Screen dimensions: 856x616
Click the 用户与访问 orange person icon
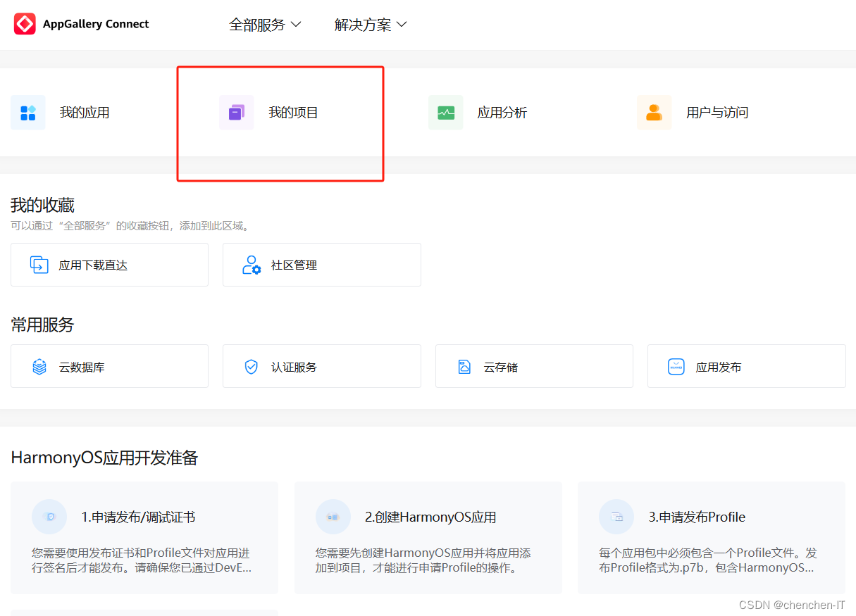[655, 113]
